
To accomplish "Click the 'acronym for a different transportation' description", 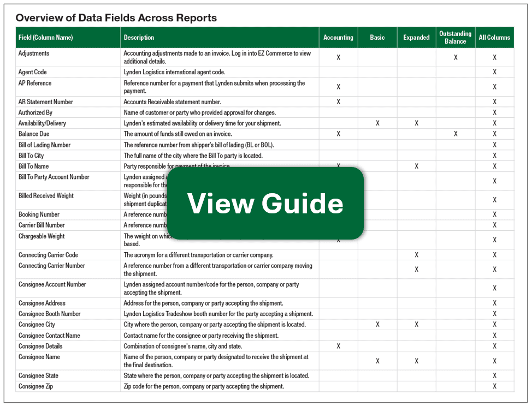I will (x=198, y=255).
